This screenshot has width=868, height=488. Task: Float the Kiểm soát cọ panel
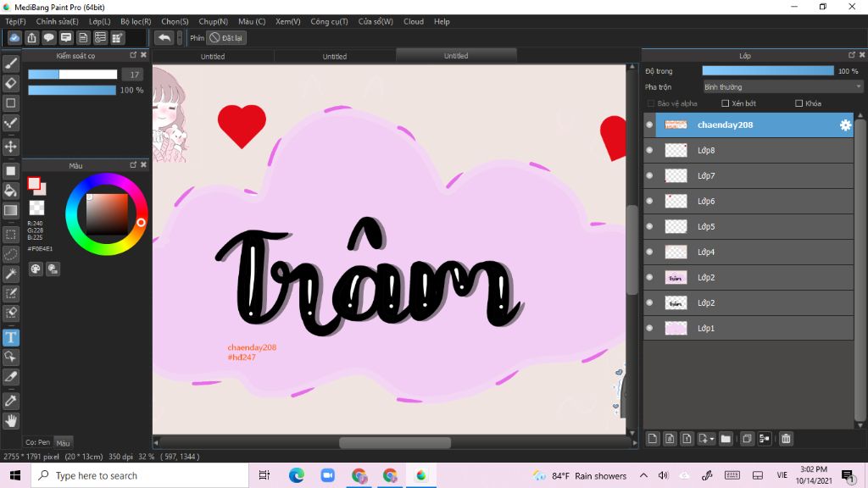133,55
